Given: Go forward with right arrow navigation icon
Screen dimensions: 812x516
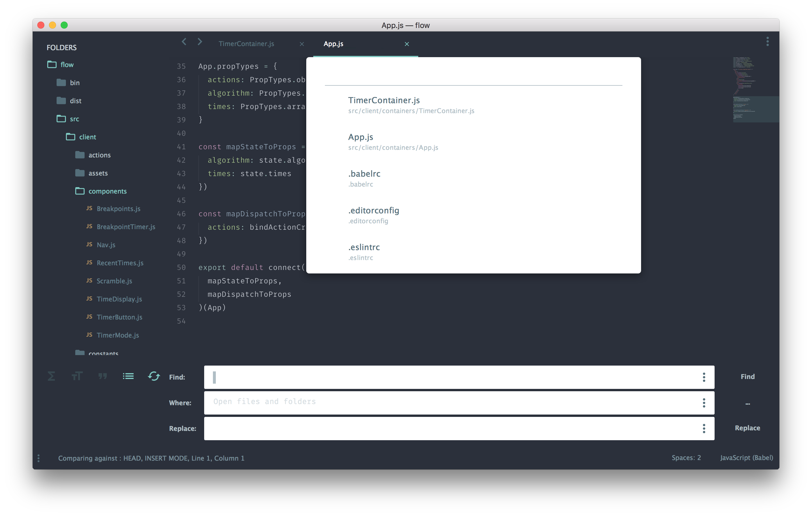Looking at the screenshot, I should click(200, 42).
